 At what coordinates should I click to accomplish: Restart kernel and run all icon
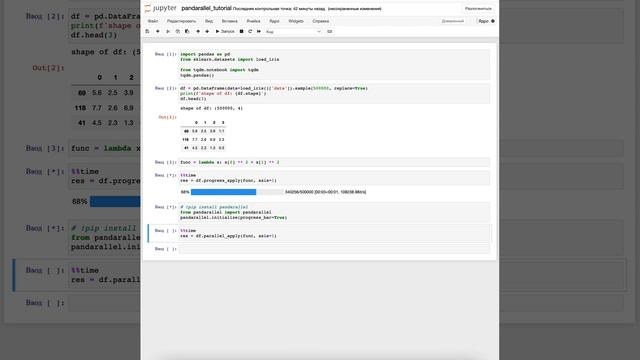pos(259,31)
